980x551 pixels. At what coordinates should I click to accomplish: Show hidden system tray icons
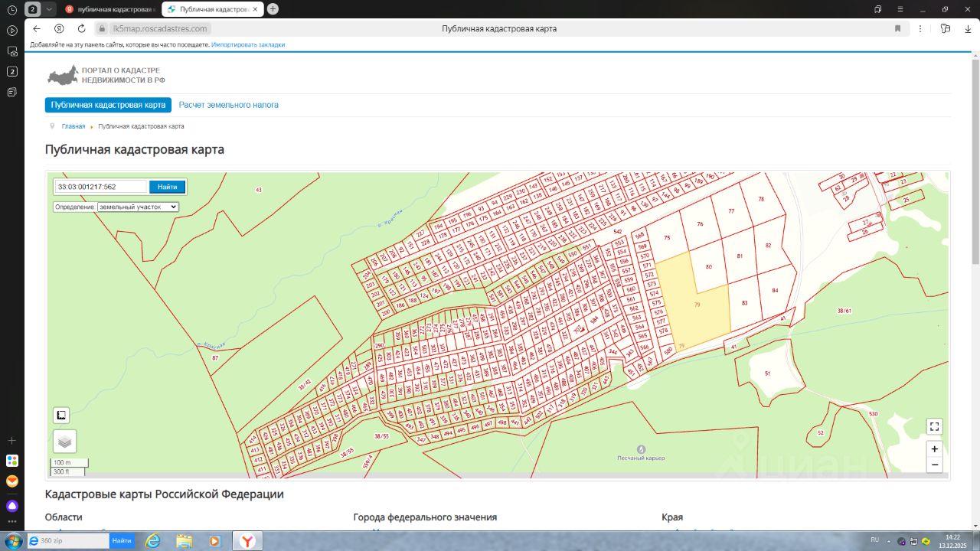tap(889, 540)
